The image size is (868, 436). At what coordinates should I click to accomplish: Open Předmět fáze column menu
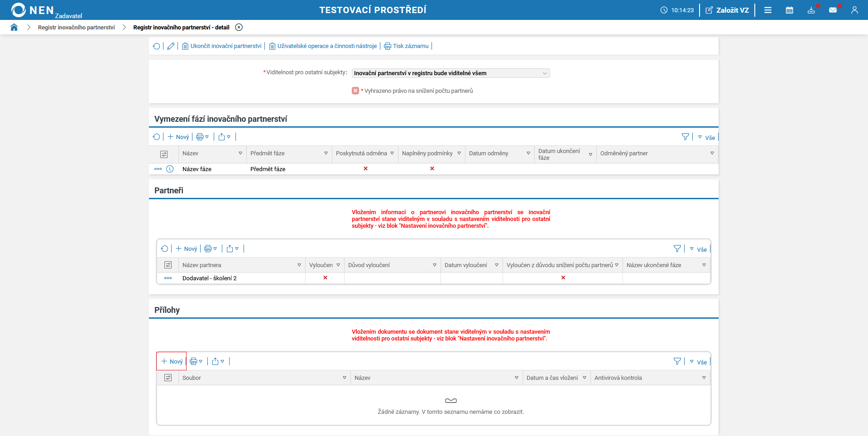pos(326,153)
